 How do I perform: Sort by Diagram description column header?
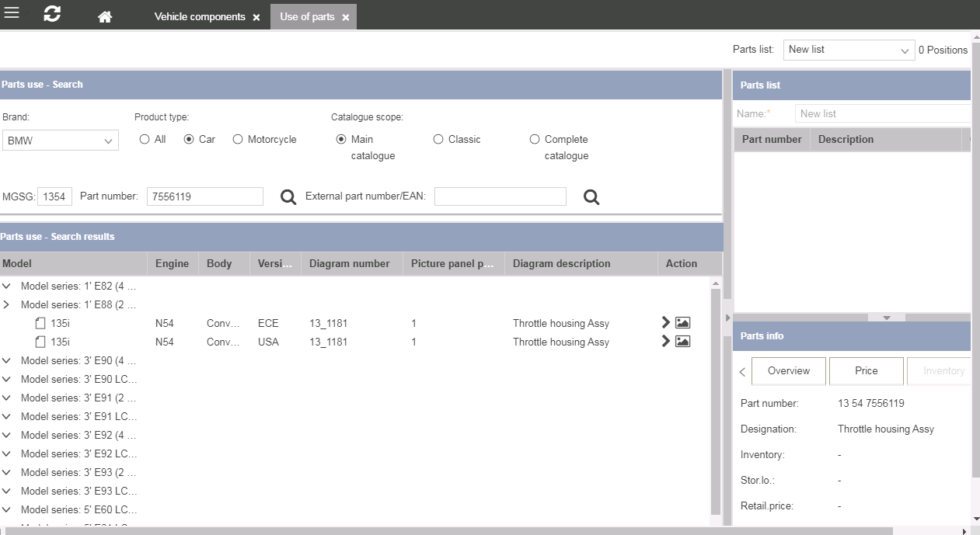[x=561, y=264]
